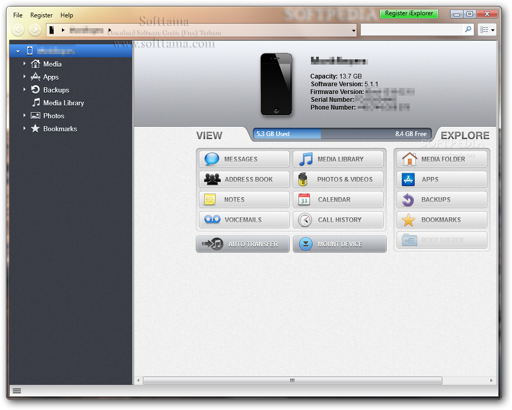Viewport: 512px width, 410px height.
Task: Click the Photos picture icon in sidebar
Action: tap(35, 116)
